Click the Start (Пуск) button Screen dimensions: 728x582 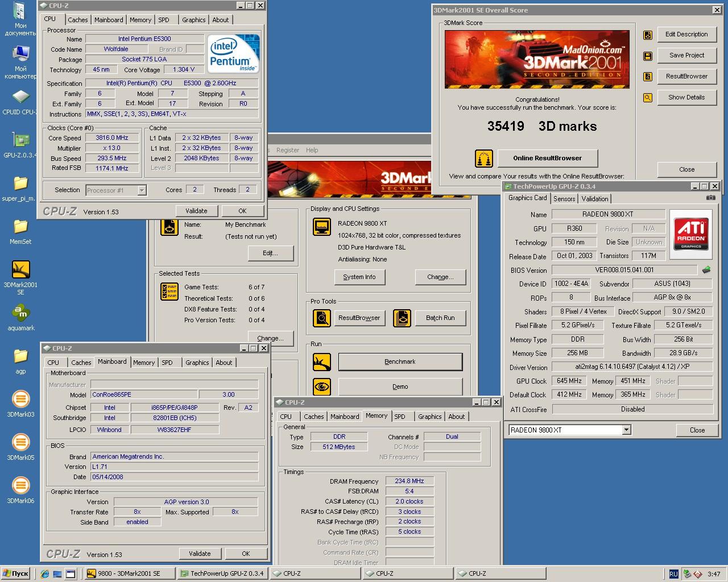[x=15, y=573]
